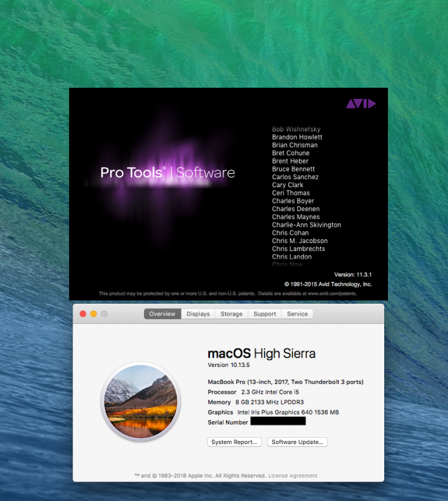The height and width of the screenshot is (501, 448).
Task: Click the Graphics Intel Iris Plus line
Action: [273, 412]
